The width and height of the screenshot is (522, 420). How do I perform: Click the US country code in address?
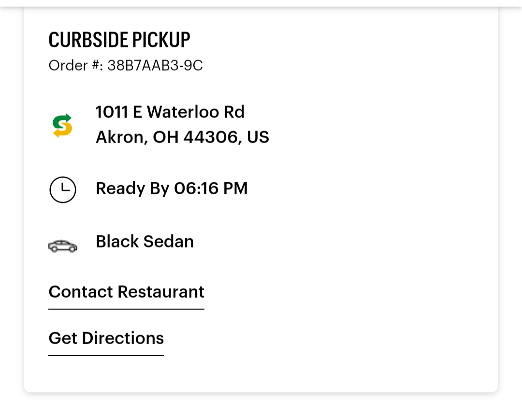[258, 138]
